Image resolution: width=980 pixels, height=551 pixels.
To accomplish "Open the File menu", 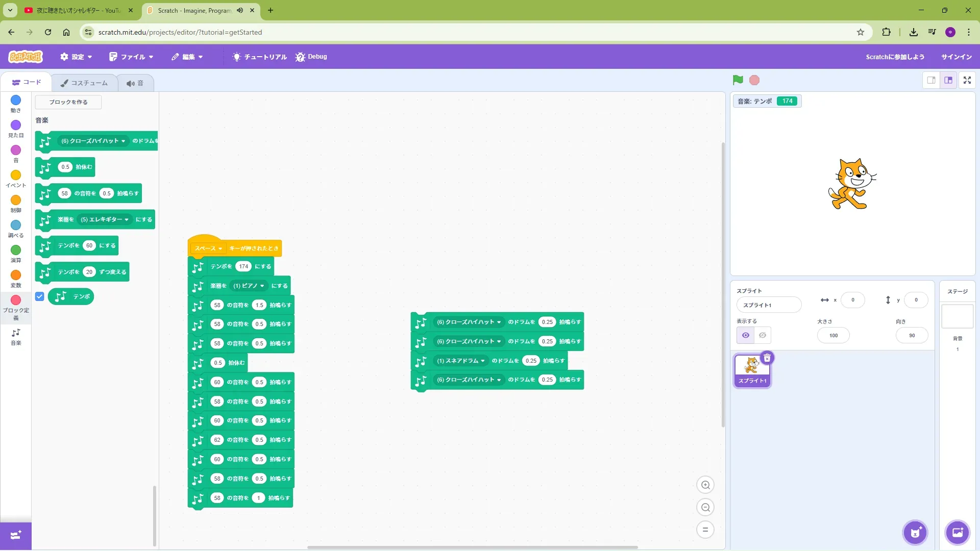I will pos(131,57).
